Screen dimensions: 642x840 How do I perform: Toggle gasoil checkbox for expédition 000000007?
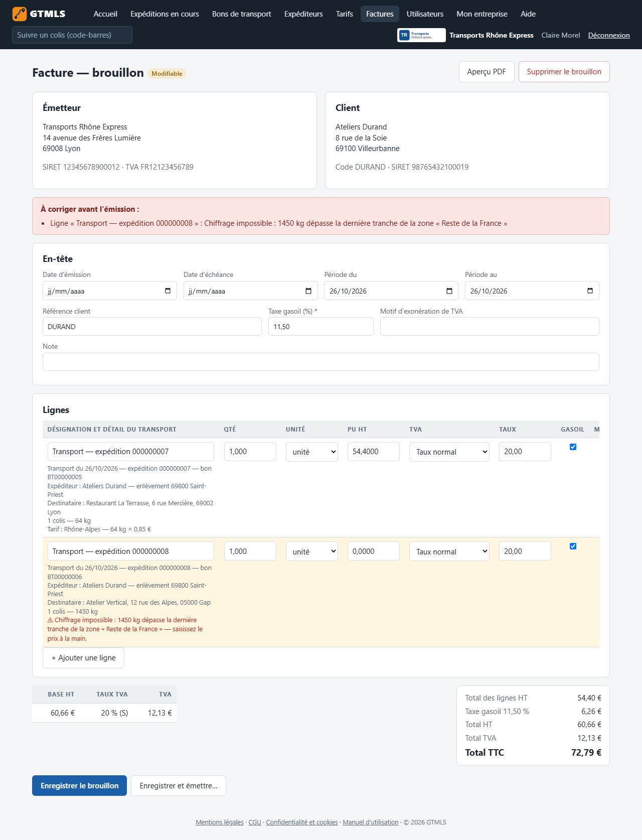pyautogui.click(x=573, y=447)
